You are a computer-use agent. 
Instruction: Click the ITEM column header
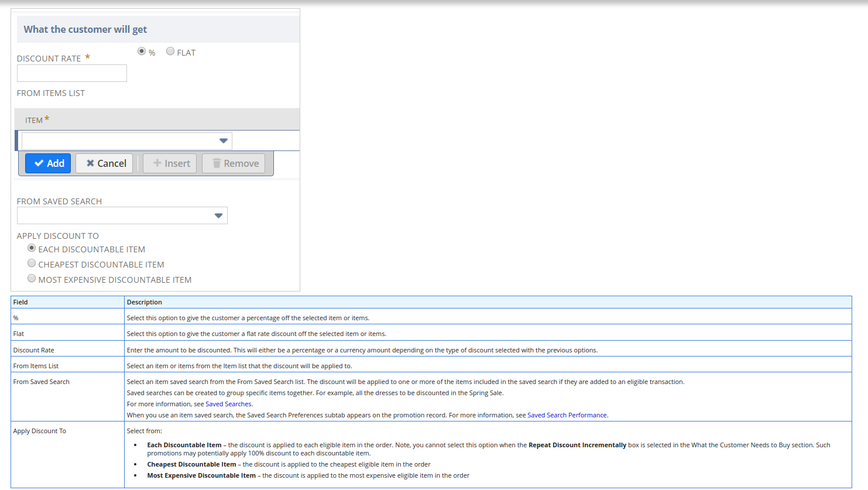click(x=34, y=120)
